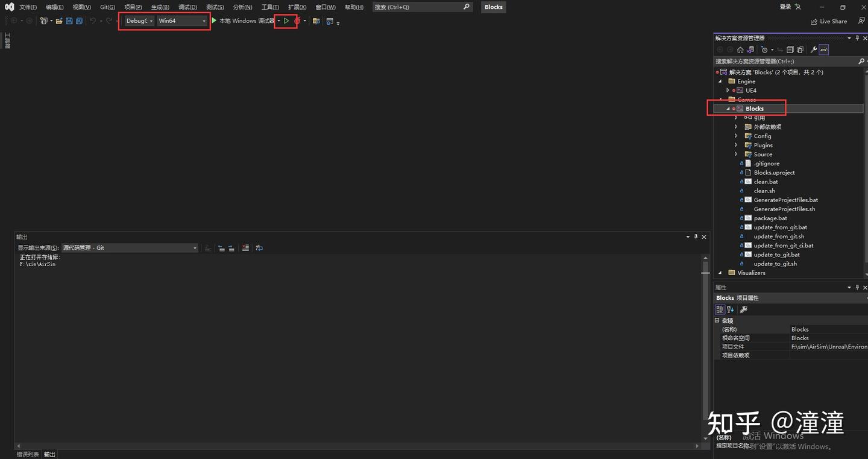Click Clear All icon in Output panel

coord(245,248)
